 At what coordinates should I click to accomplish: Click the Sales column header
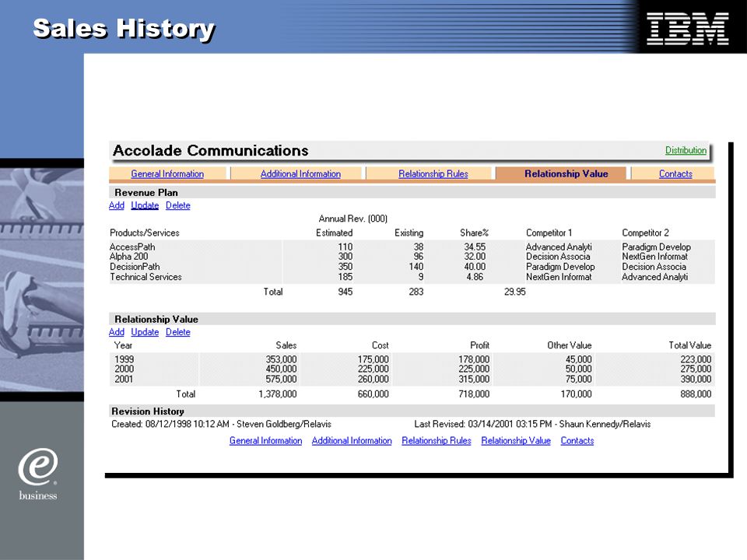pyautogui.click(x=286, y=345)
